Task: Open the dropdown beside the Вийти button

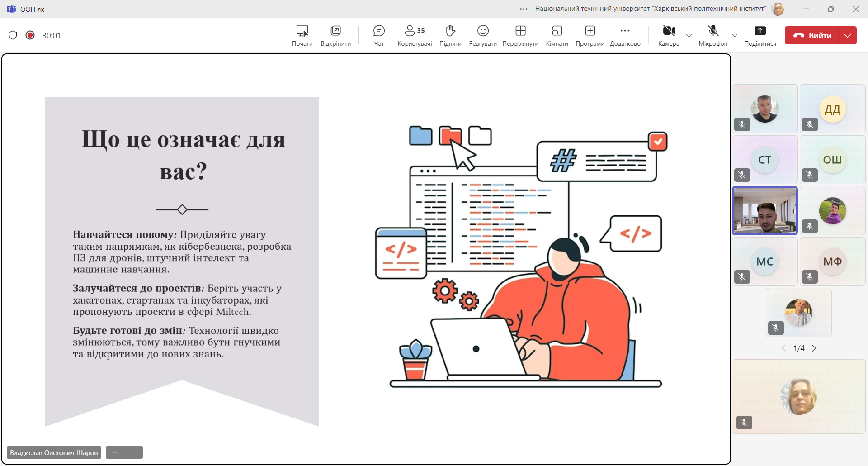Action: pyautogui.click(x=848, y=35)
